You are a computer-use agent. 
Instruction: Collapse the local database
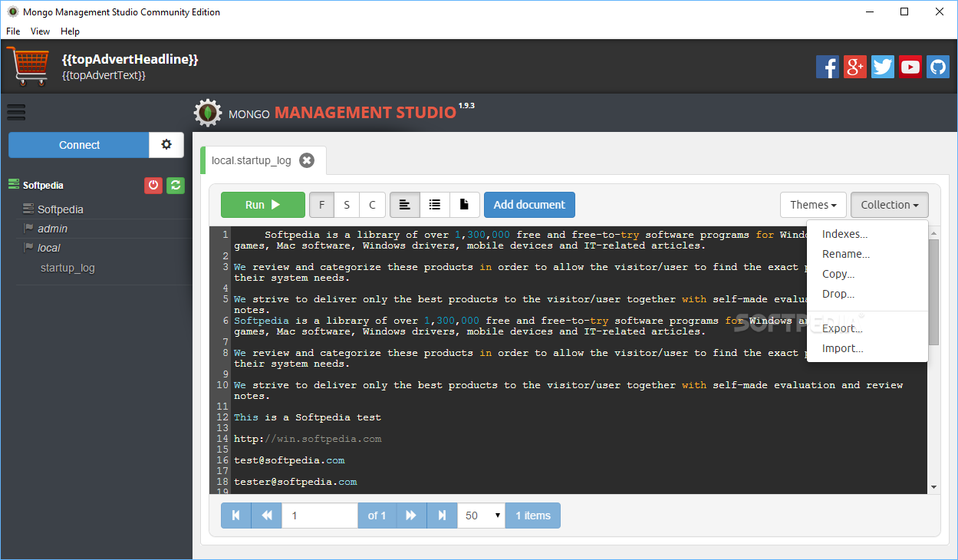point(48,248)
